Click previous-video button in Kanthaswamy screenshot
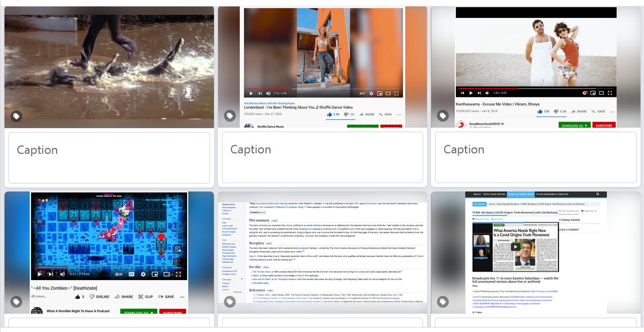The image size is (644, 332). [x=463, y=93]
